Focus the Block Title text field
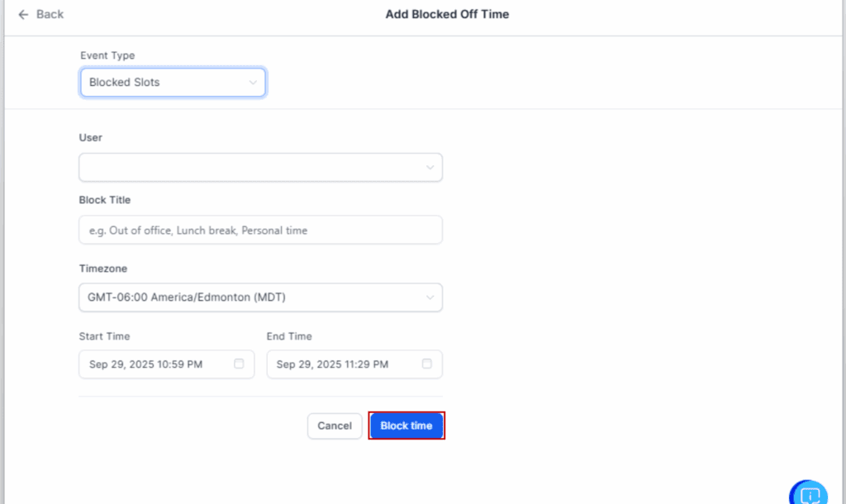Image resolution: width=846 pixels, height=504 pixels. [260, 231]
